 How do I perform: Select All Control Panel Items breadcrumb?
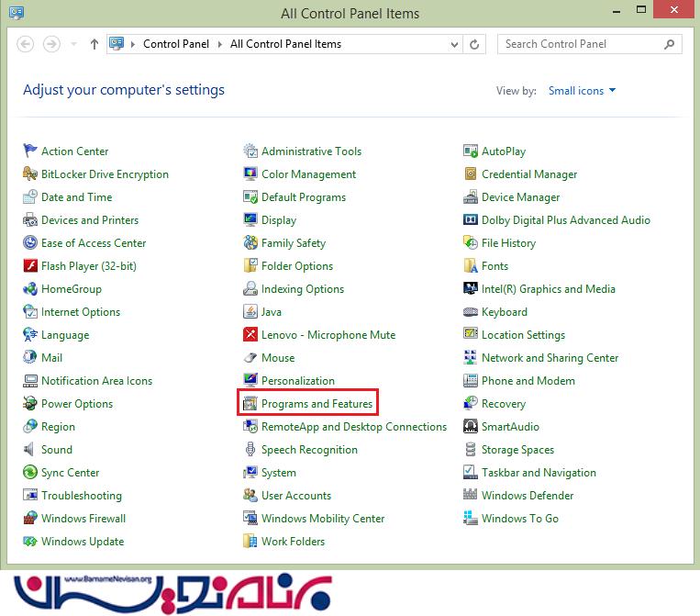click(x=285, y=44)
